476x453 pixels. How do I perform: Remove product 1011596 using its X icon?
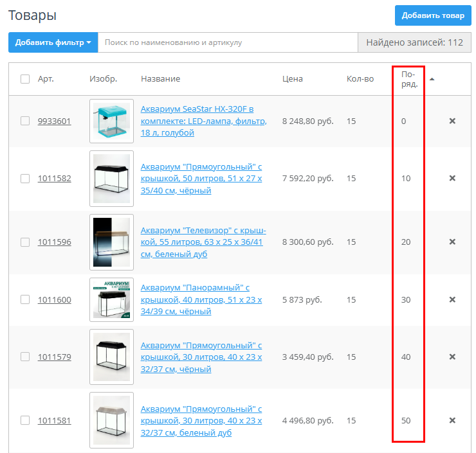coord(452,242)
